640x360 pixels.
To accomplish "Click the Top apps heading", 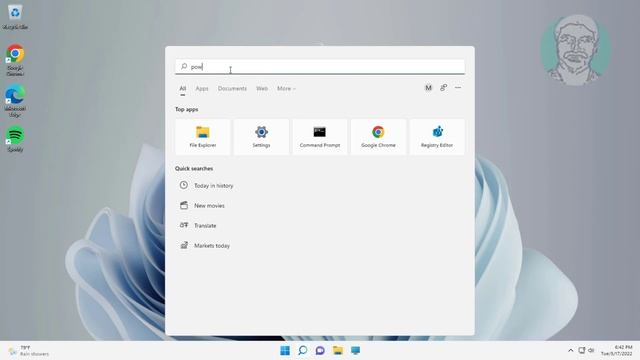I will 187,109.
